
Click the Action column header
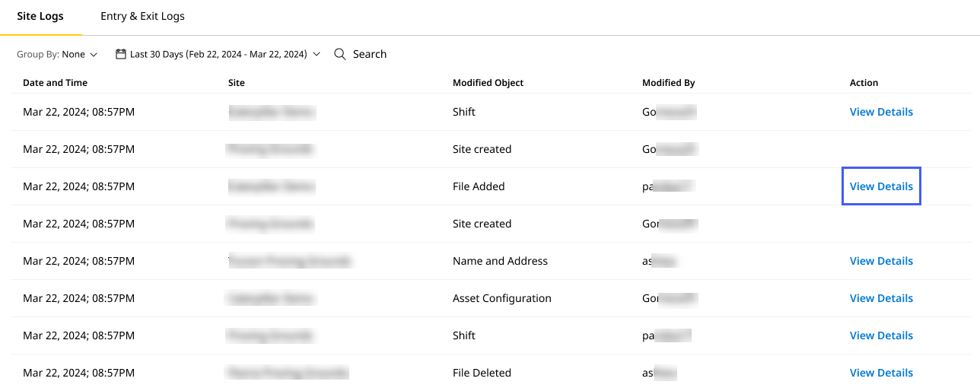click(864, 83)
